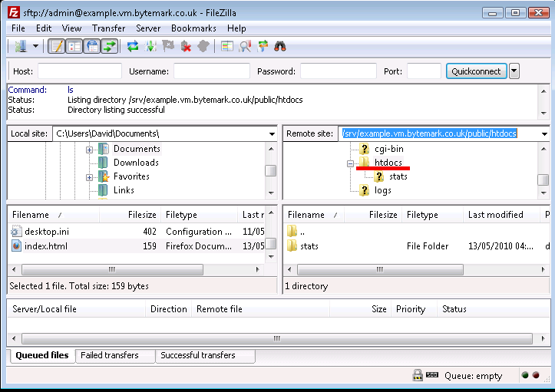Image resolution: width=555 pixels, height=392 pixels.
Task: Open the directory listing filters dialog
Action: pos(227,46)
